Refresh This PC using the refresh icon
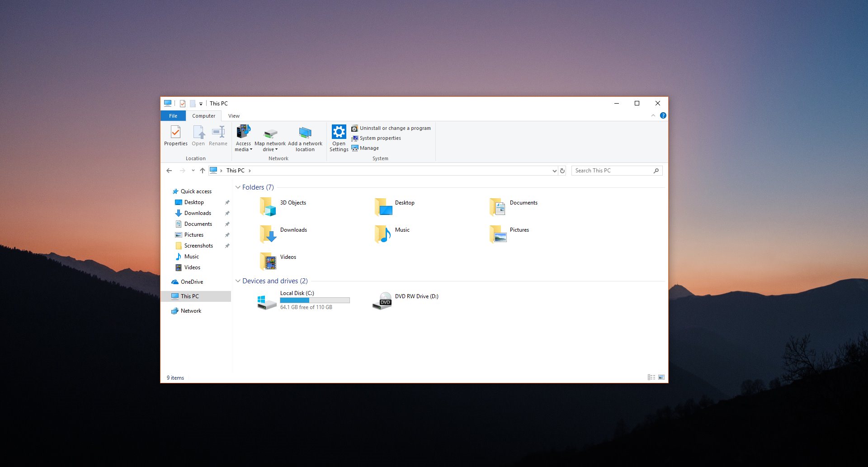The width and height of the screenshot is (868, 467). 562,170
